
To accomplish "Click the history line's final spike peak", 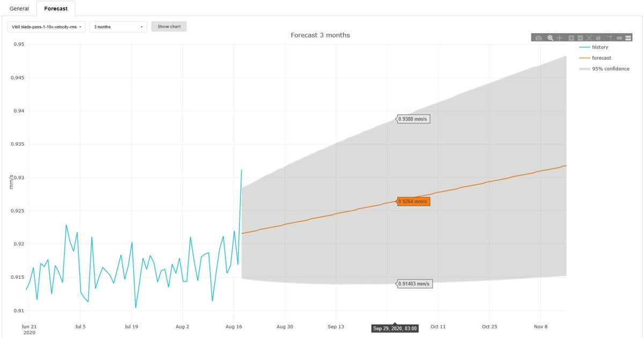I will click(241, 170).
